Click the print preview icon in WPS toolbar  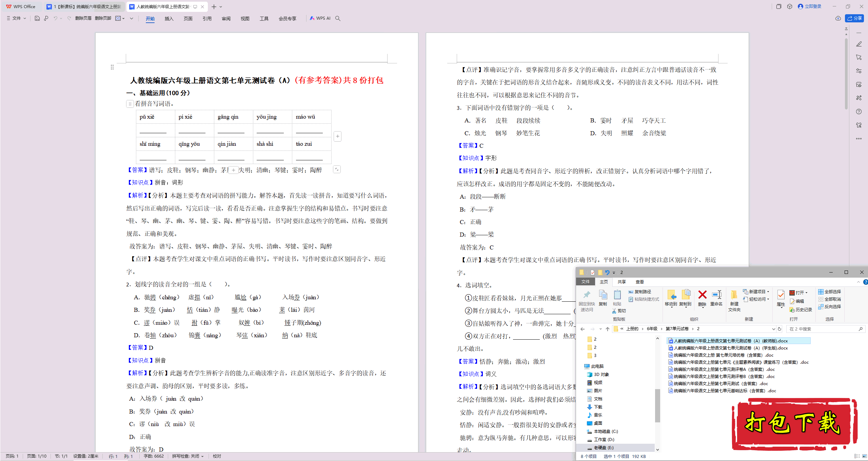[x=46, y=18]
